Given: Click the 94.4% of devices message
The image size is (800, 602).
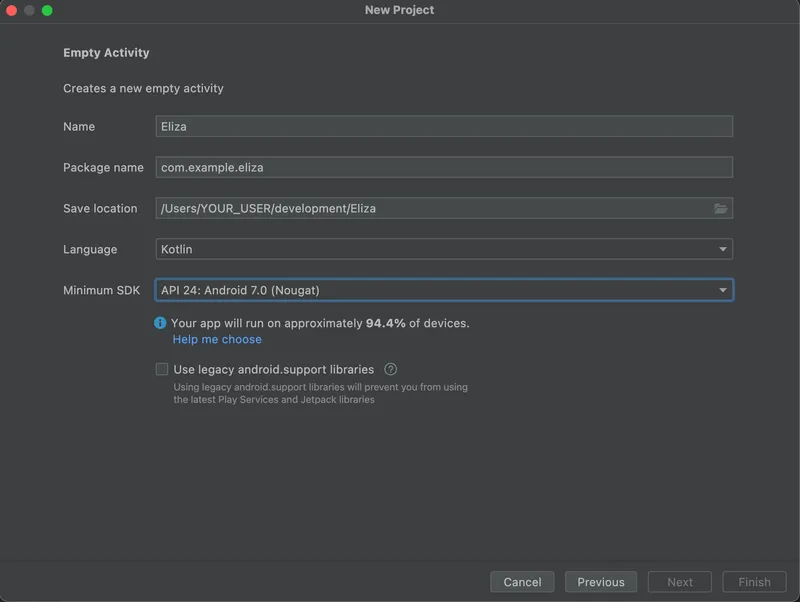Looking at the screenshot, I should pos(320,323).
